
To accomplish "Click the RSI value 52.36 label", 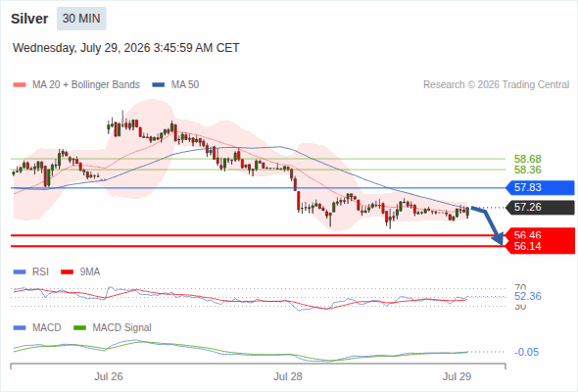I will (x=527, y=297).
